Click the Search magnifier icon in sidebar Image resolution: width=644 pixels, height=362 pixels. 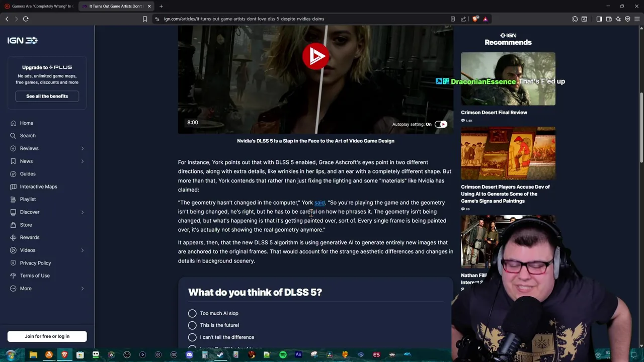click(x=13, y=136)
